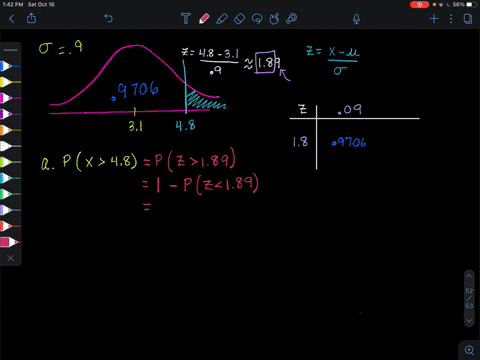Choose the lime green pen preset
The width and height of the screenshot is (480, 360).
pyautogui.click(x=10, y=162)
